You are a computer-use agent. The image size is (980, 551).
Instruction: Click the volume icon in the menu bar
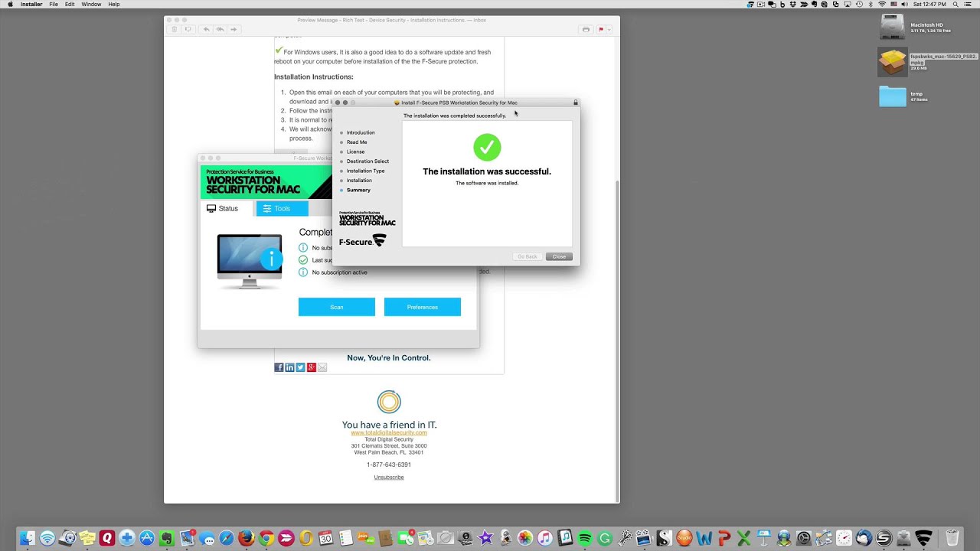(x=906, y=4)
